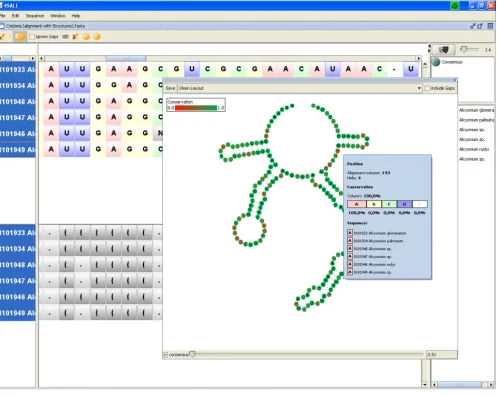Click the splitter arrows beside the masks button
Viewport: 498px width, 397px height.
click(429, 49)
